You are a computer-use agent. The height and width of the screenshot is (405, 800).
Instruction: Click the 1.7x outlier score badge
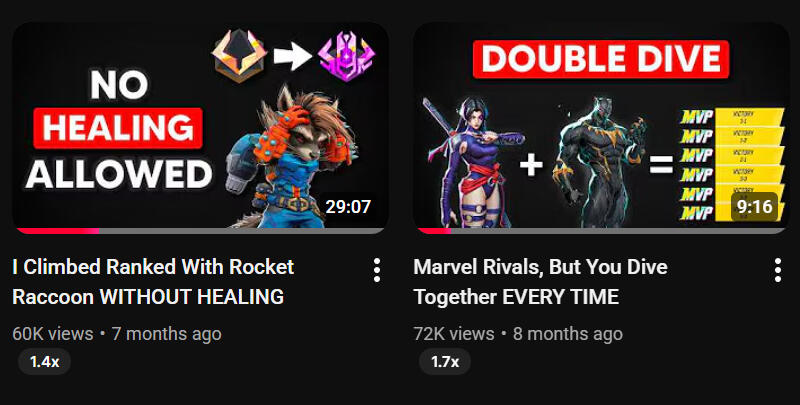[445, 362]
